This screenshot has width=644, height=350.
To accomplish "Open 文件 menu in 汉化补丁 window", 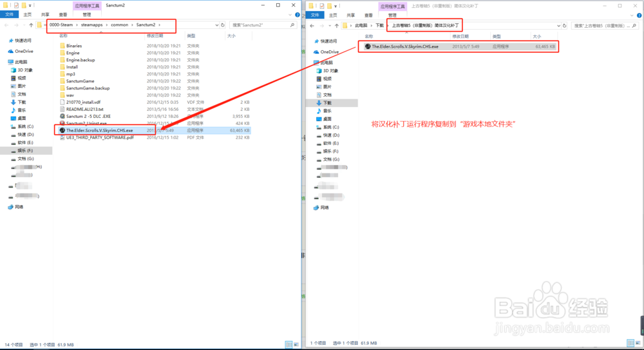I will click(x=315, y=15).
